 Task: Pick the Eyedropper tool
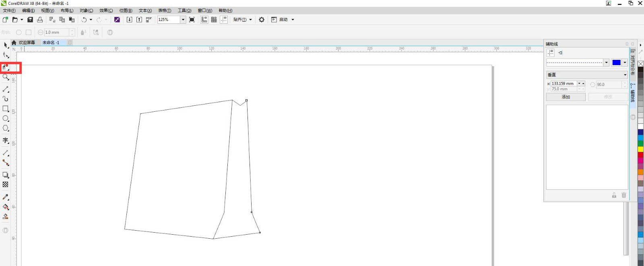point(6,197)
